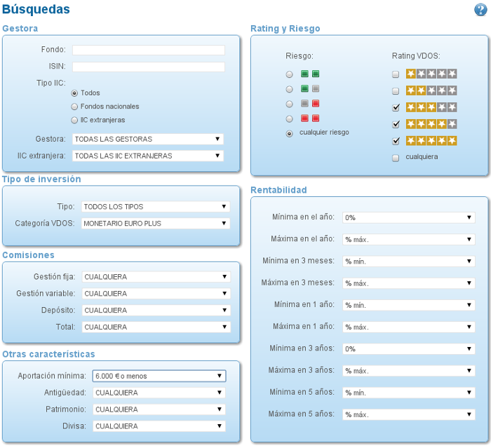Image resolution: width=491 pixels, height=448 pixels.
Task: Expand the Divisa dropdown
Action: [159, 426]
